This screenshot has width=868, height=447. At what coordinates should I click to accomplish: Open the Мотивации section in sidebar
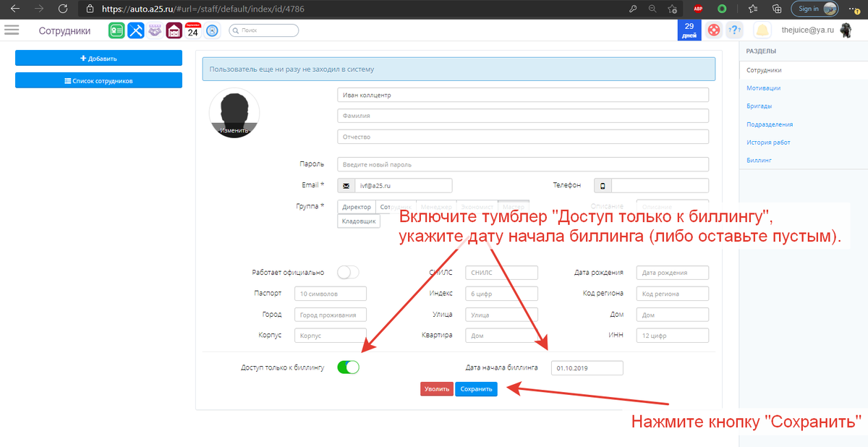763,88
